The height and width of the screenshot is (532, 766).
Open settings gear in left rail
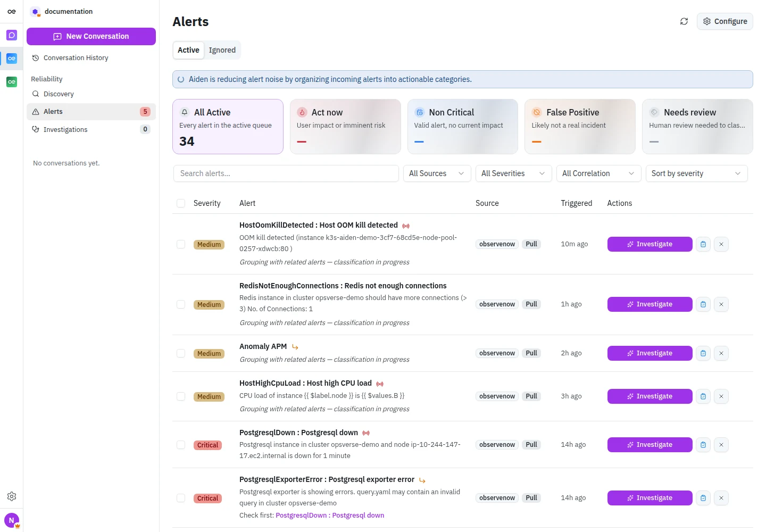[x=12, y=496]
